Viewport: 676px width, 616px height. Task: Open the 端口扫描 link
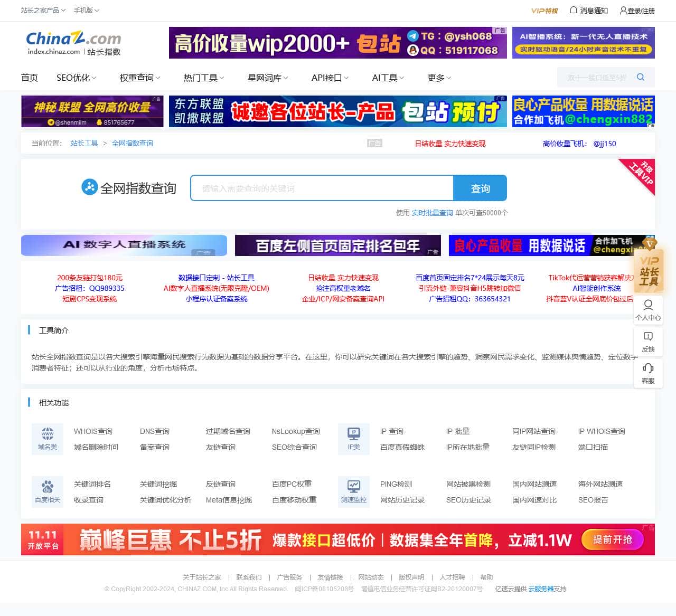point(593,447)
